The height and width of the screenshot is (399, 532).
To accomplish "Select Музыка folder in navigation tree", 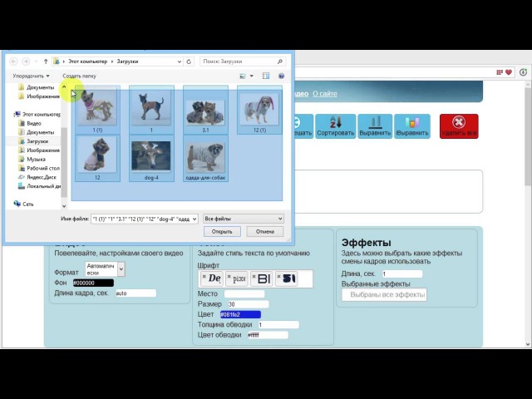I will [36, 159].
